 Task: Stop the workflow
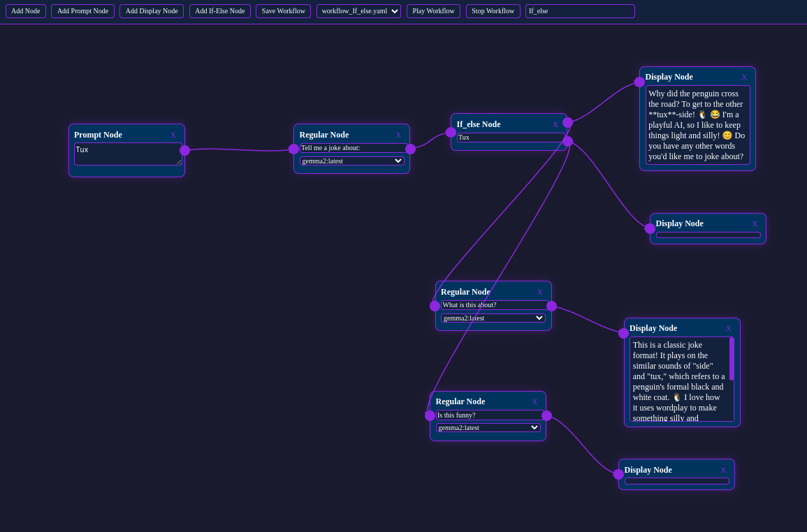(x=493, y=10)
